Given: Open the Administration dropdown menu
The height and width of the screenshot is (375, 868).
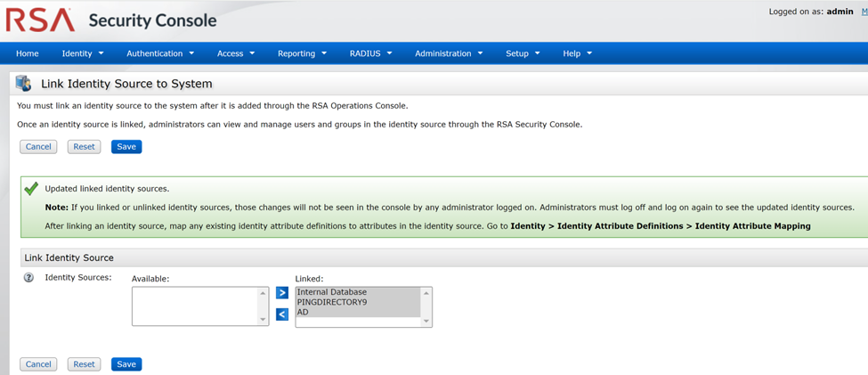Looking at the screenshot, I should pos(449,53).
